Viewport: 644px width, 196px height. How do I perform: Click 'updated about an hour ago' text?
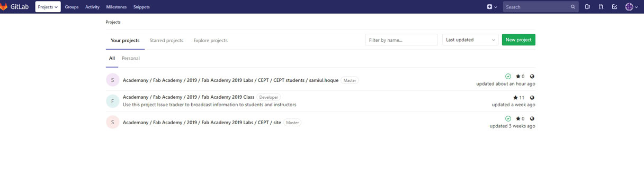pyautogui.click(x=506, y=83)
